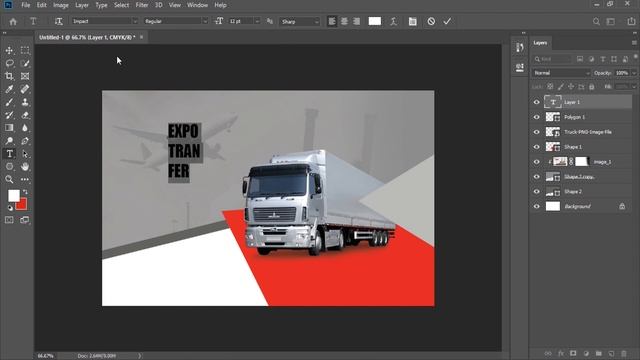Image resolution: width=640 pixels, height=360 pixels.
Task: Open the Opacity value dropdown
Action: click(634, 73)
